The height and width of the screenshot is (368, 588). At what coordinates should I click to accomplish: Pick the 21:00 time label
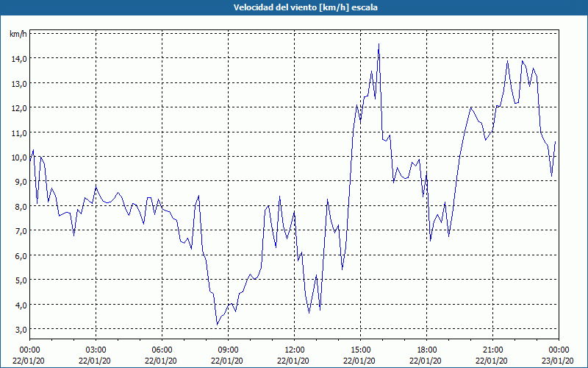pos(492,350)
